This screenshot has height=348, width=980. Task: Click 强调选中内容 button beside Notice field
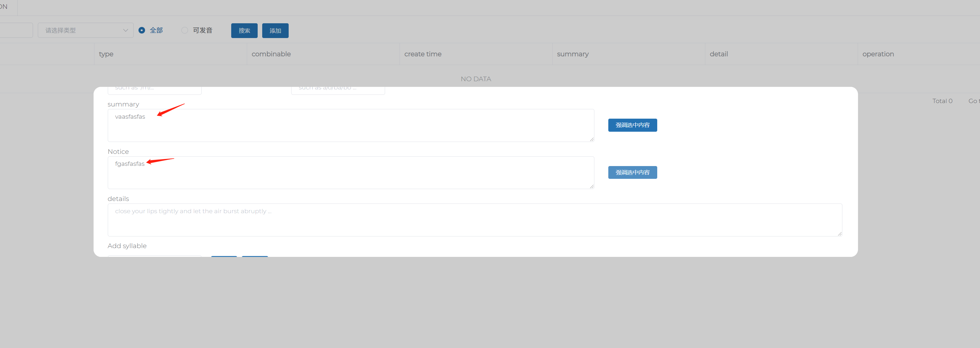(632, 173)
